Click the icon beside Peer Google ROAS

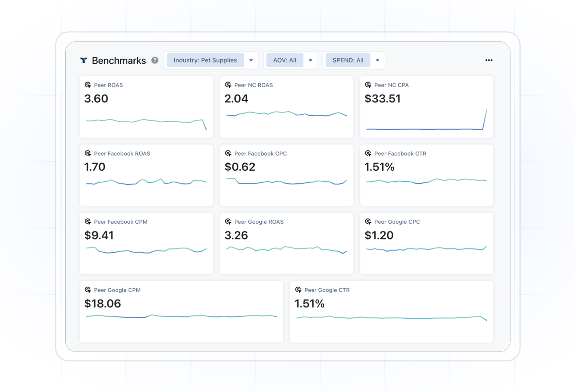pyautogui.click(x=228, y=222)
